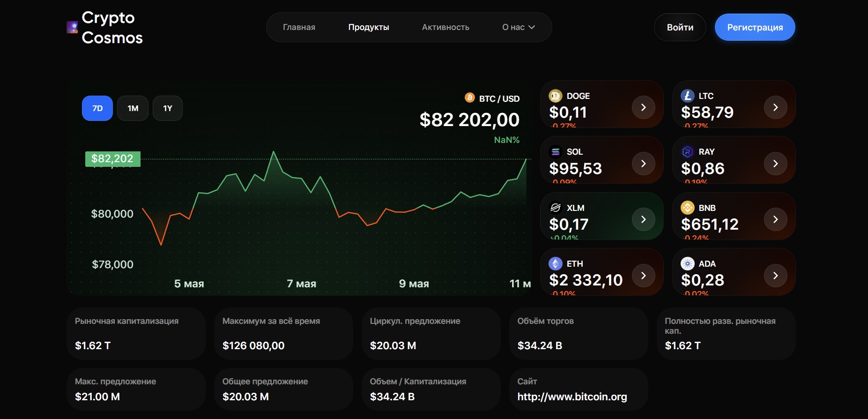Click the Raydium RAY coin icon

coord(688,152)
